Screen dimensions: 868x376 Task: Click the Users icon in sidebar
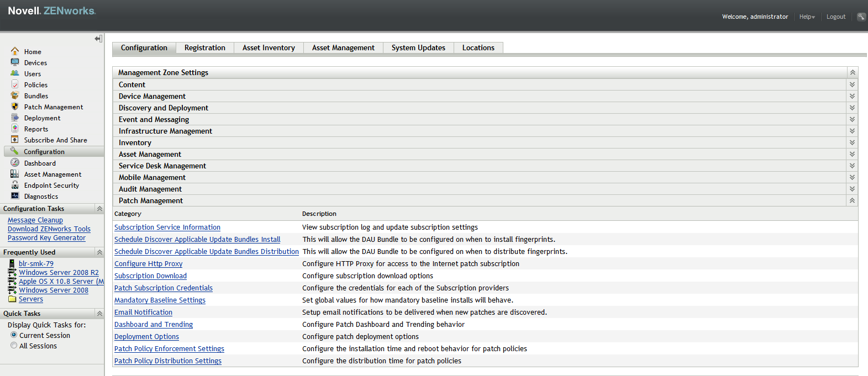click(x=15, y=73)
